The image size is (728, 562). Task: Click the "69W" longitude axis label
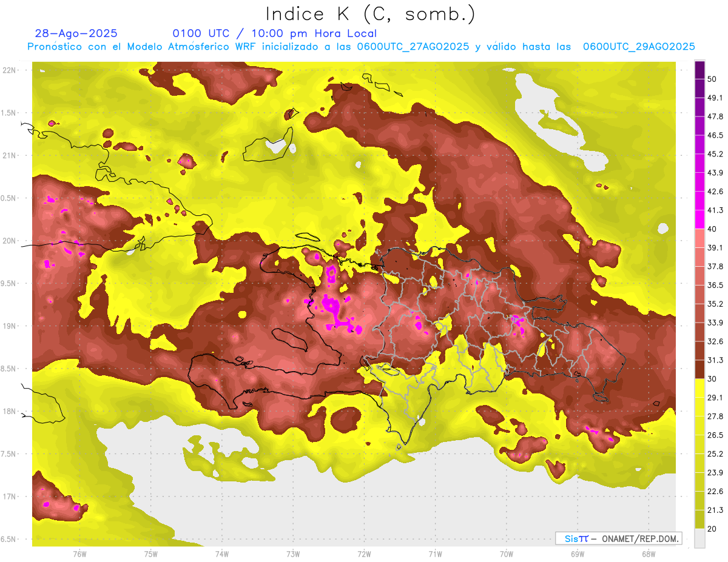click(578, 554)
